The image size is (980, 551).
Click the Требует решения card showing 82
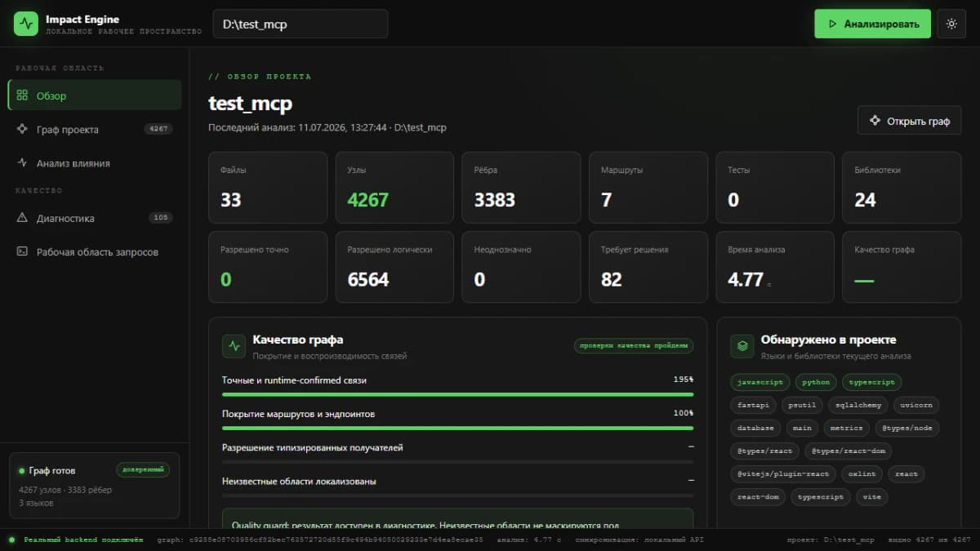(x=648, y=267)
